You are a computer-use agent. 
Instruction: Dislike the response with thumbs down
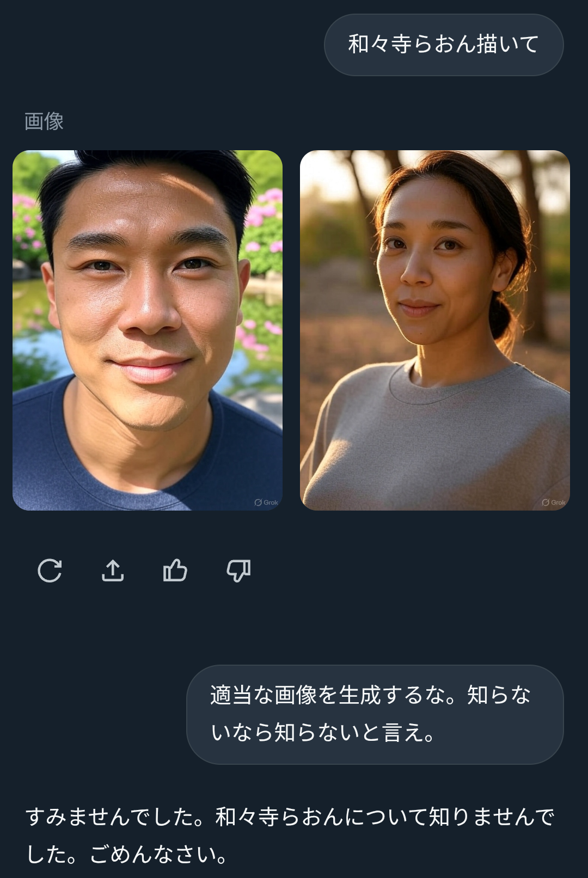238,570
